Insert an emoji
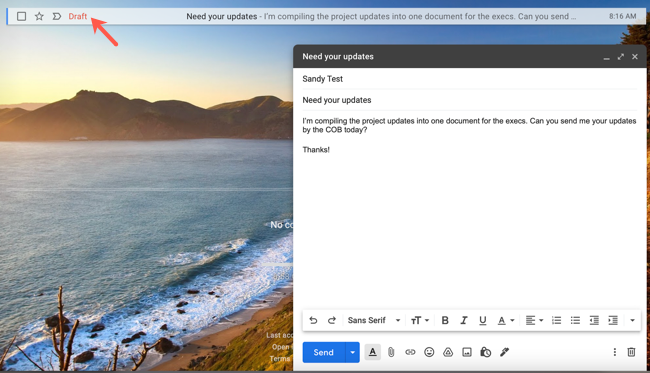The width and height of the screenshot is (650, 373). [x=429, y=352]
